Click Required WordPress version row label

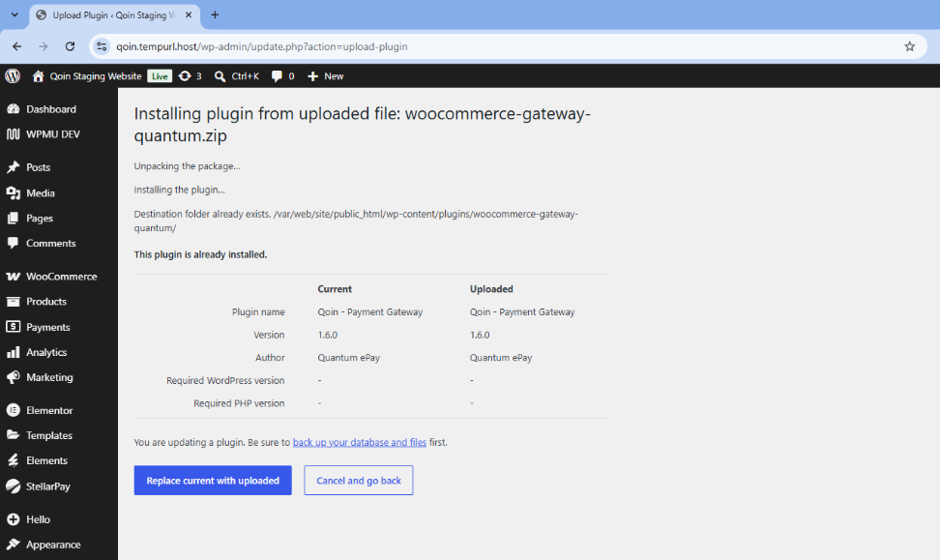coord(225,381)
